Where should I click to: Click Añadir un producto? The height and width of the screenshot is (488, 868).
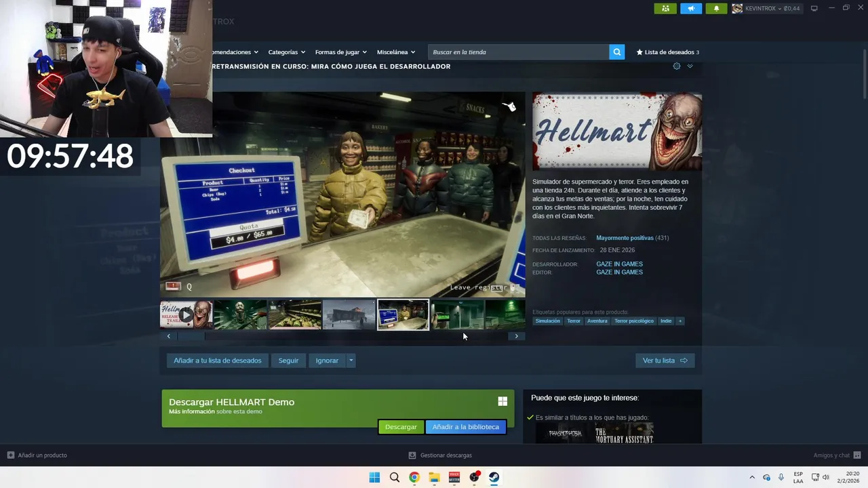[x=37, y=455]
